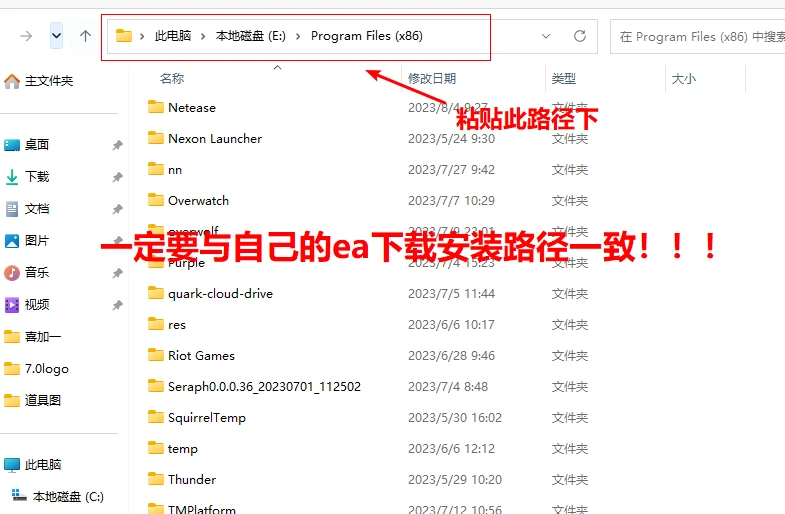Viewport: 785px width, 514px height.
Task: Click the forward navigation arrow
Action: [x=26, y=36]
